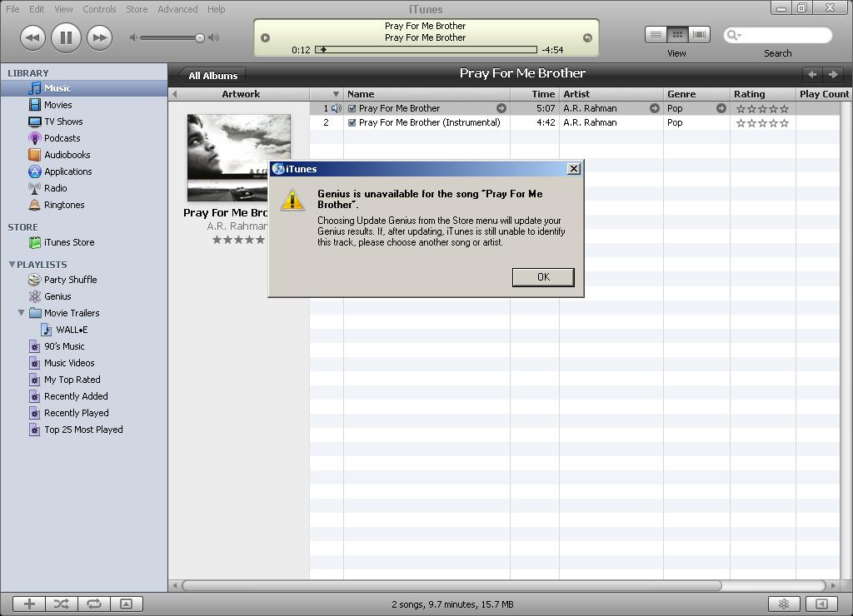Screen dimensions: 853x616
Task: Go back to All Albums
Action: click(212, 75)
